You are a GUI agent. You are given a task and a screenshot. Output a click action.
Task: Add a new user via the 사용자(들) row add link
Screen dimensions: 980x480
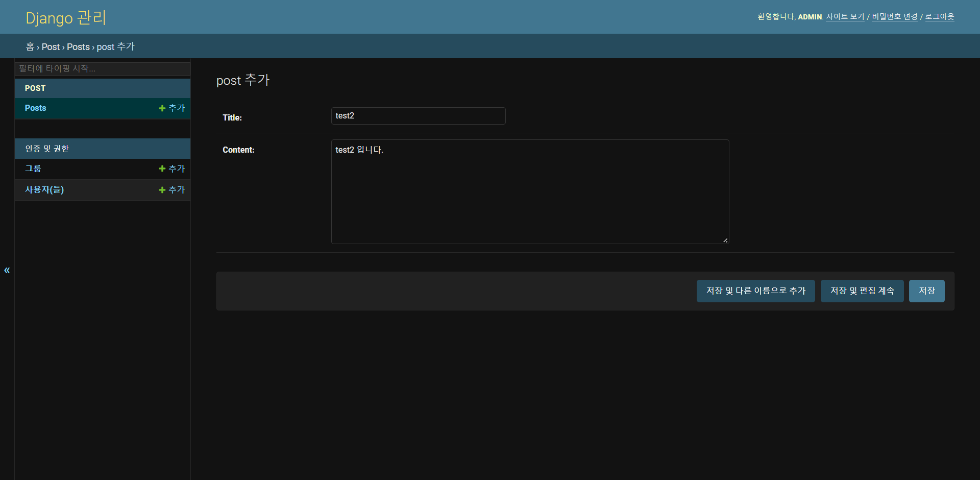tap(172, 189)
